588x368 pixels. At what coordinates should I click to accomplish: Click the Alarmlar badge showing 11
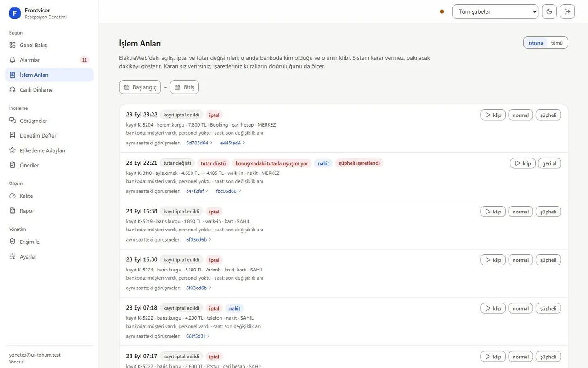click(x=84, y=60)
